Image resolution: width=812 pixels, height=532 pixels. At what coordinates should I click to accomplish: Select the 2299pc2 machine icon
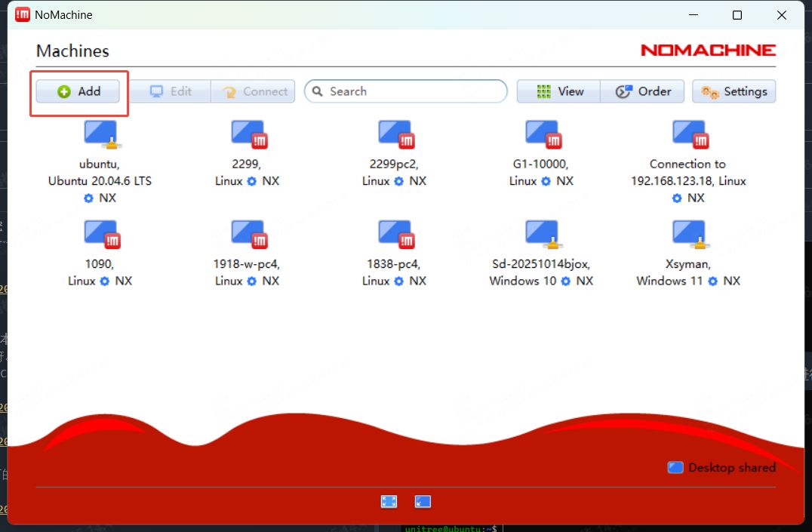(x=396, y=134)
